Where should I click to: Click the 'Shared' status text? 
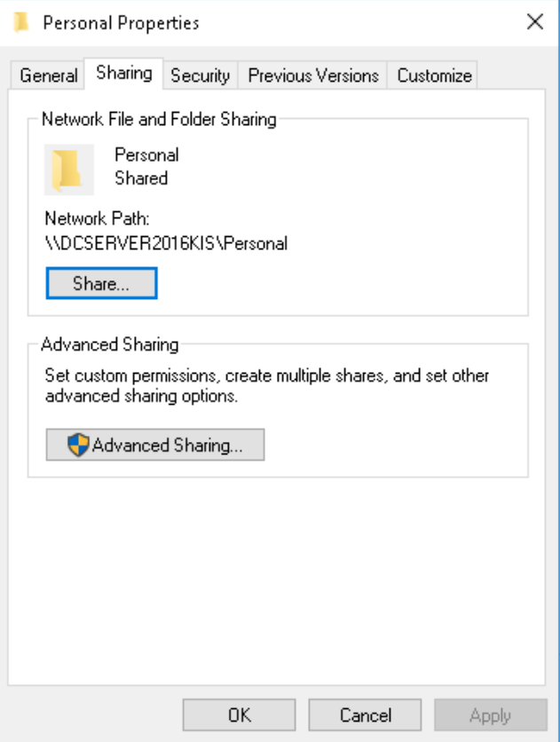point(141,178)
